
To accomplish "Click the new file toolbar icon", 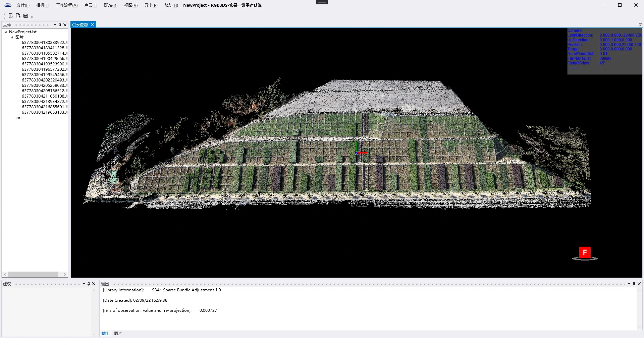I will tap(18, 16).
